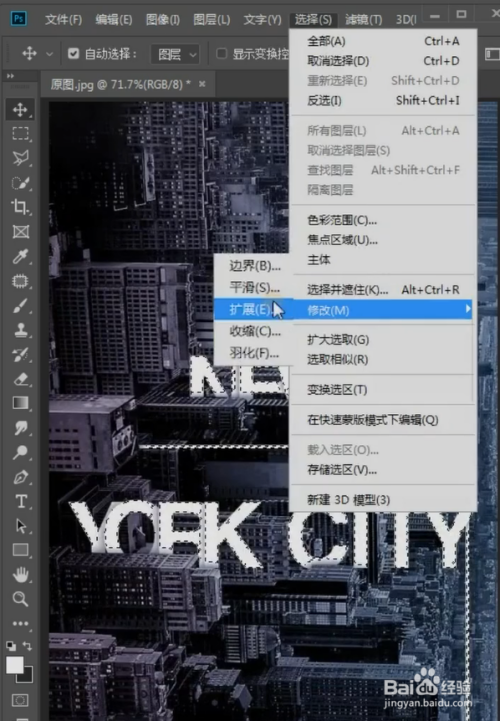Select the Dodge tool

20,452
